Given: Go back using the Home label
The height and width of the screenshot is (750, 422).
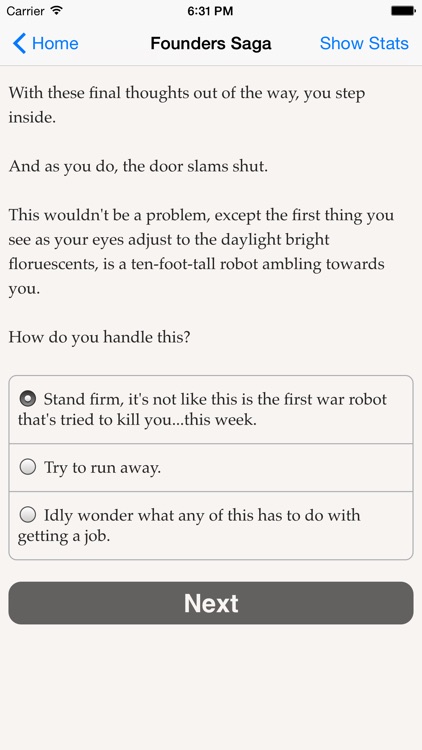Looking at the screenshot, I should click(x=55, y=44).
